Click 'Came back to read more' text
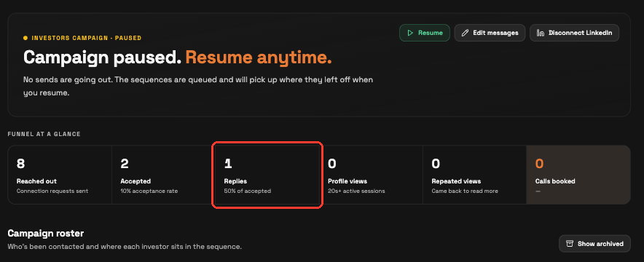The width and height of the screenshot is (644, 262). coord(465,191)
